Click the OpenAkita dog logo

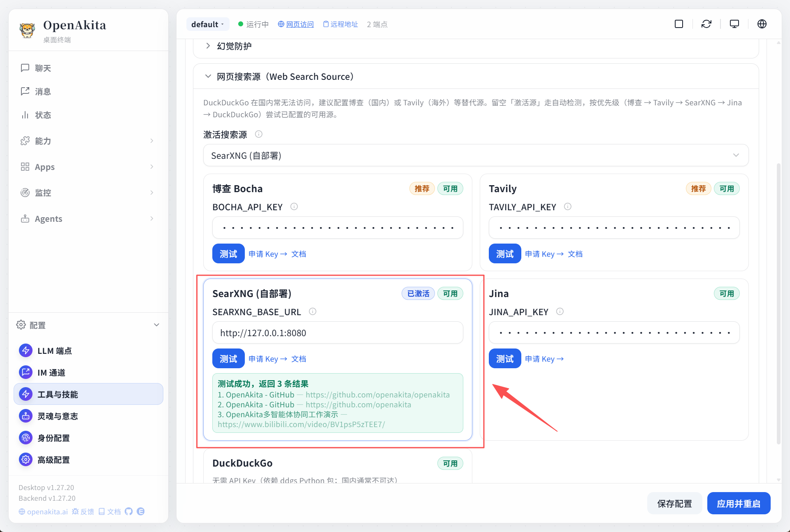click(x=27, y=30)
